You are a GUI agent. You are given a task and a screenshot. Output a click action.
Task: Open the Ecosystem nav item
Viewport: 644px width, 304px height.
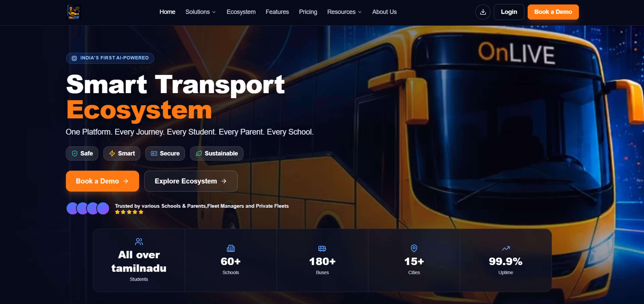[x=241, y=12]
